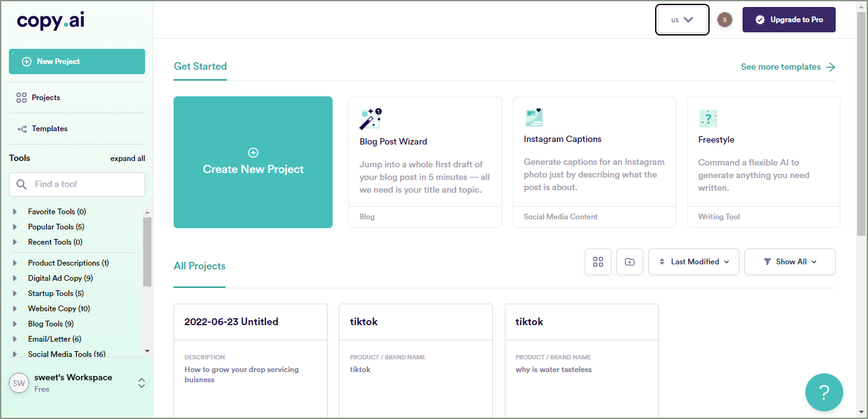Open the 2022-06-23 Untitled project card
This screenshot has width=868, height=419.
click(x=250, y=361)
